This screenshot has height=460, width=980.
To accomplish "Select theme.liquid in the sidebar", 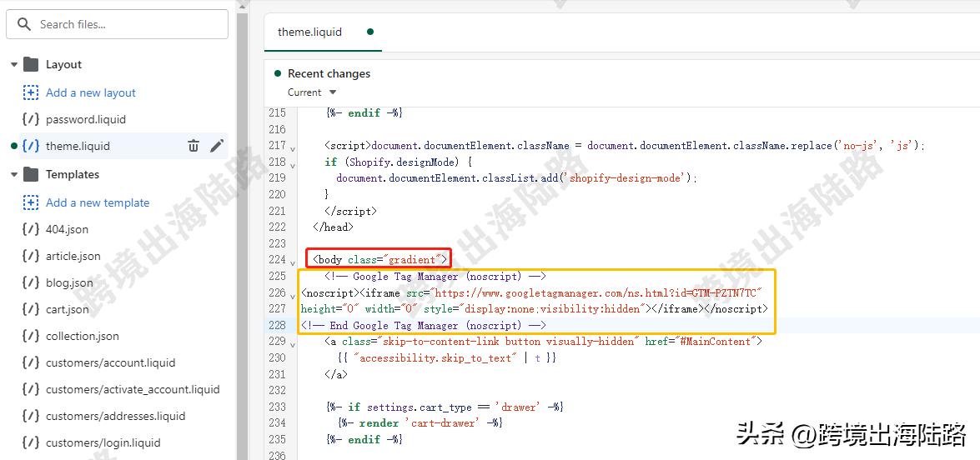I will [78, 146].
